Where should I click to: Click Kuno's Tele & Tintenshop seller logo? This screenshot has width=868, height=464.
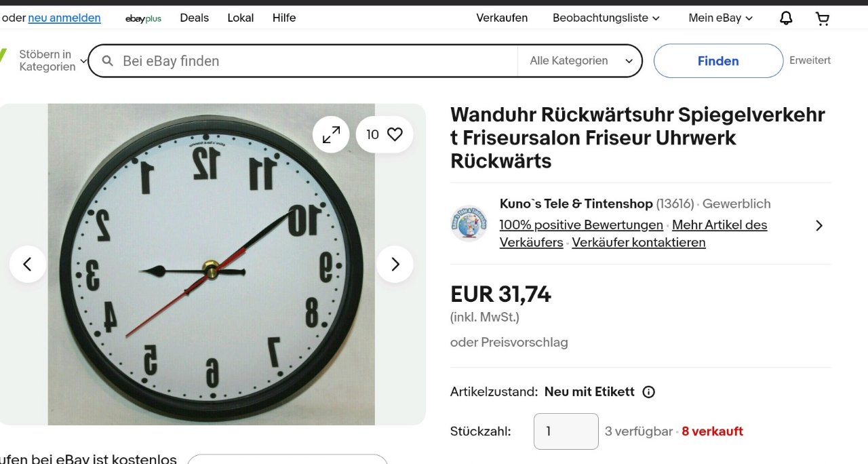[469, 223]
